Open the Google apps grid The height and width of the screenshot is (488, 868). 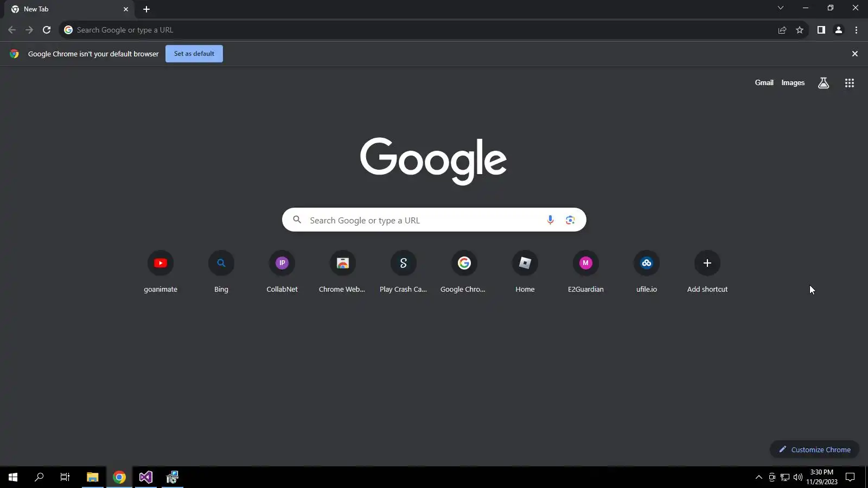click(850, 83)
